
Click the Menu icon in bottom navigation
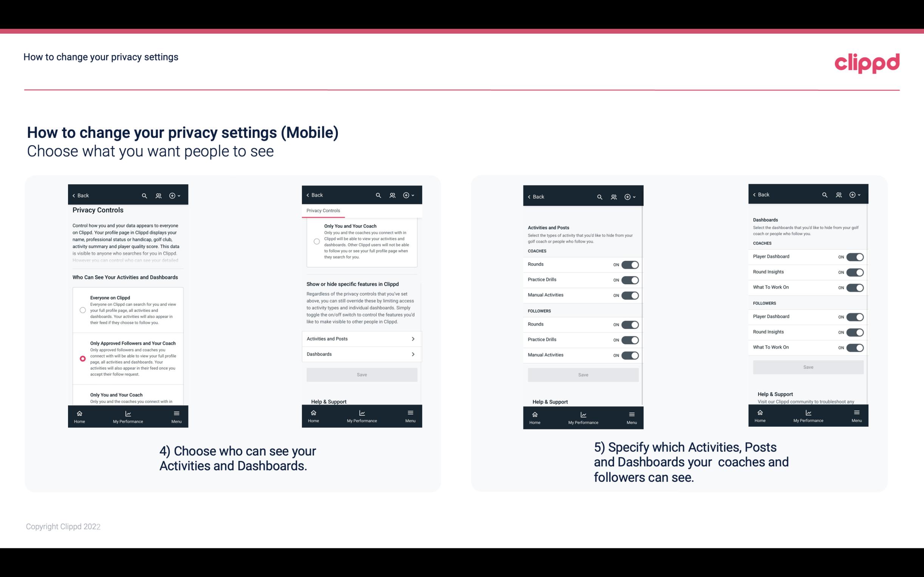(x=176, y=413)
